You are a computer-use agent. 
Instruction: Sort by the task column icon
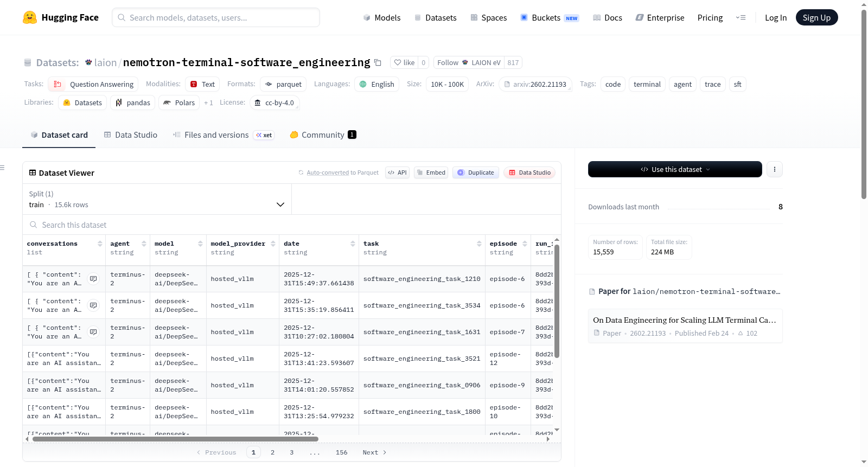[479, 244]
